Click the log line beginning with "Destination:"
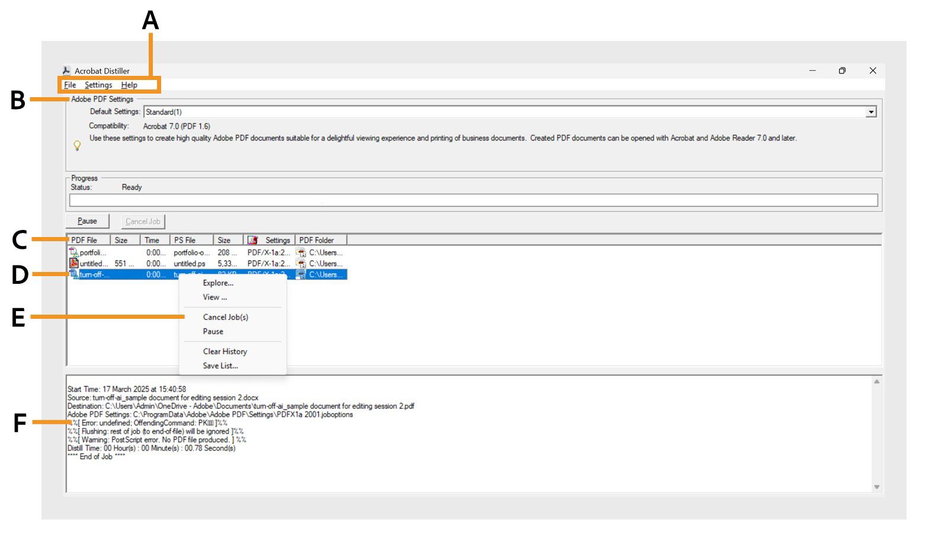This screenshot has height=560, width=948. (241, 406)
